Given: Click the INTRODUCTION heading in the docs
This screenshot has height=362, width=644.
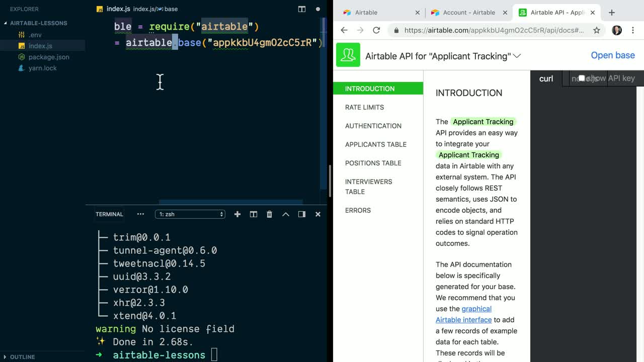Looking at the screenshot, I should [x=469, y=93].
